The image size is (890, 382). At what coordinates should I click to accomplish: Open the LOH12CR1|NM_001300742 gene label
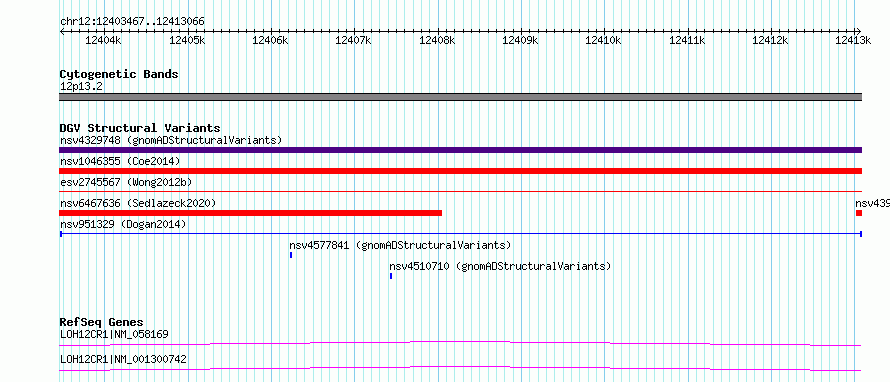tap(123, 359)
